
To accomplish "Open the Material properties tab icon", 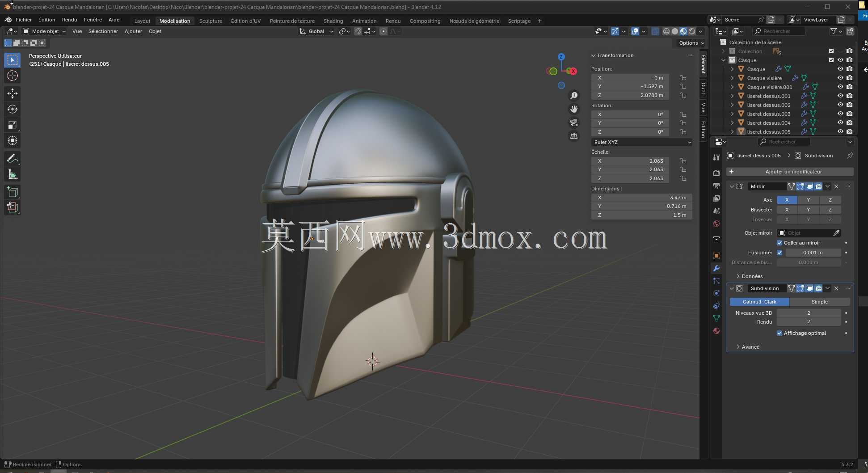I will click(716, 331).
